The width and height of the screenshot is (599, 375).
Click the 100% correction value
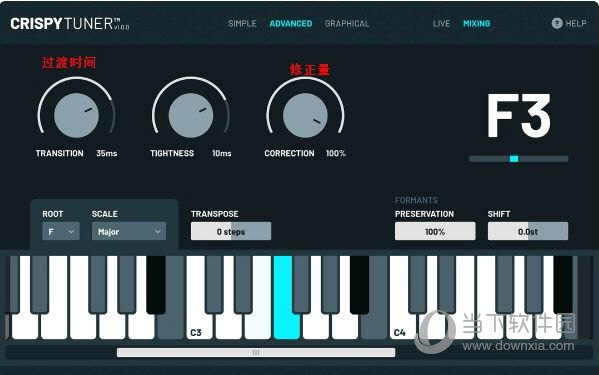(x=335, y=153)
